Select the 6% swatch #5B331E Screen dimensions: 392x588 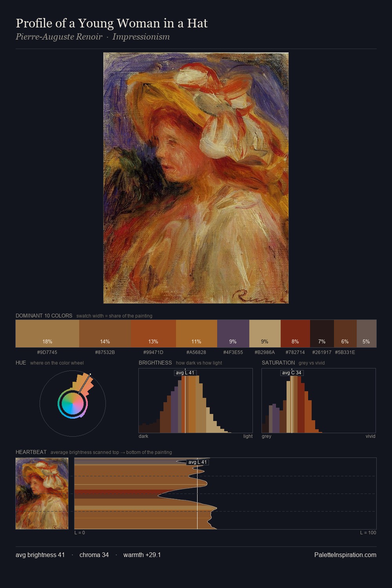(x=345, y=334)
